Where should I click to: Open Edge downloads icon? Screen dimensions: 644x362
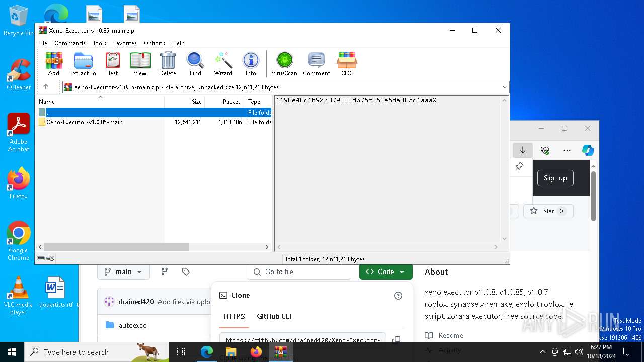pyautogui.click(x=523, y=150)
